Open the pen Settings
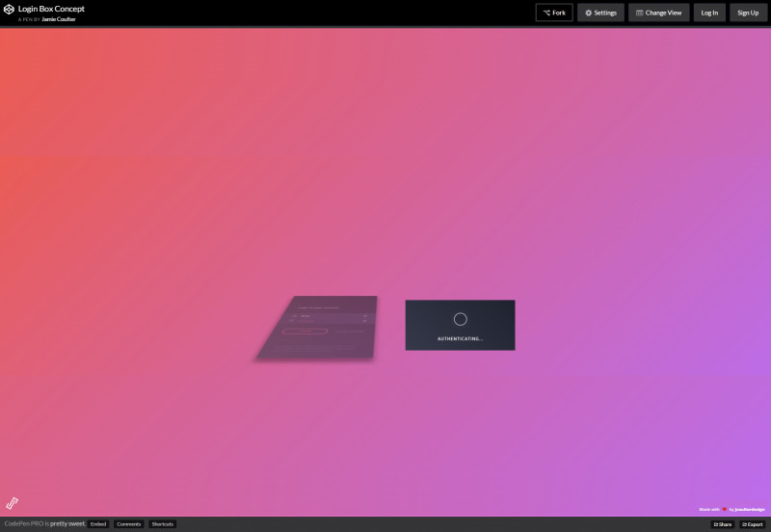This screenshot has height=532, width=771. pyautogui.click(x=600, y=13)
